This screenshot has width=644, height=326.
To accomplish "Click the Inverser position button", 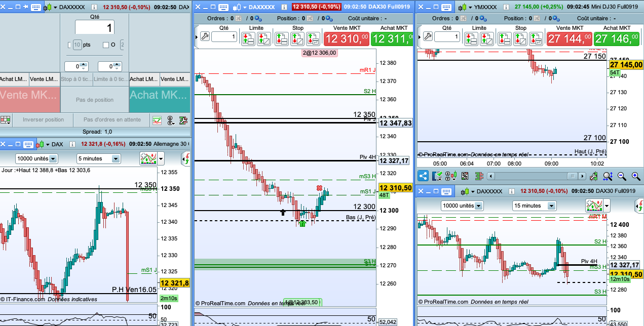I will 43,120.
